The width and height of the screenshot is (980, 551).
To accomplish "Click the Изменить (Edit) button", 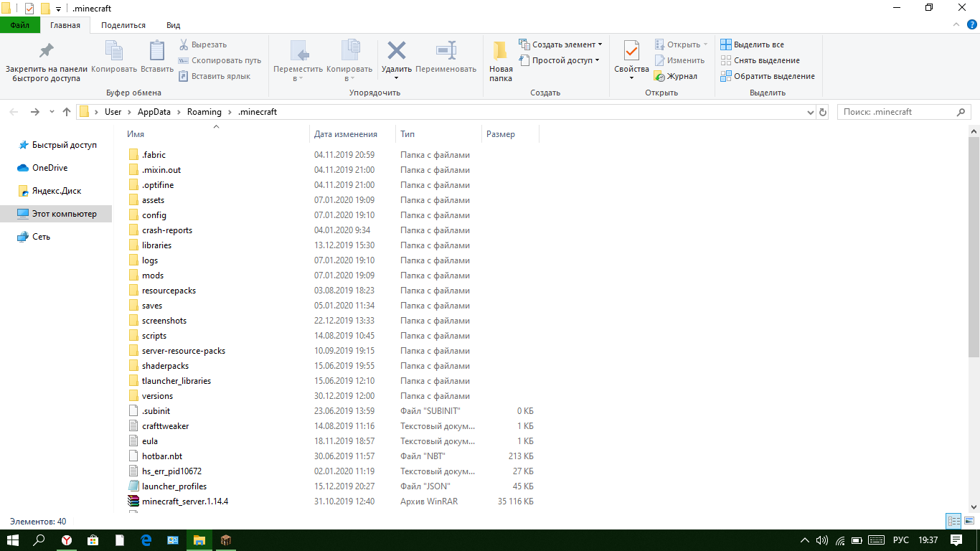I will (x=679, y=60).
